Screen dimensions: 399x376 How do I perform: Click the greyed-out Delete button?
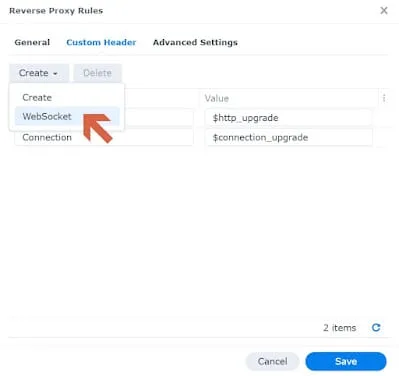pos(97,73)
